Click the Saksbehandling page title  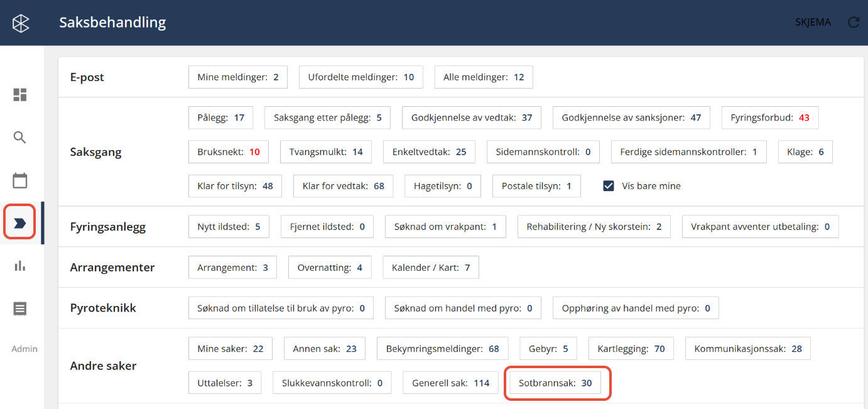(112, 23)
